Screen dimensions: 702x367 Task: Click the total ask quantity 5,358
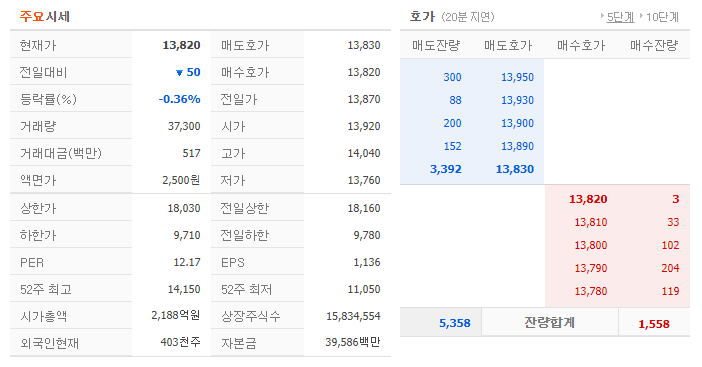455,323
